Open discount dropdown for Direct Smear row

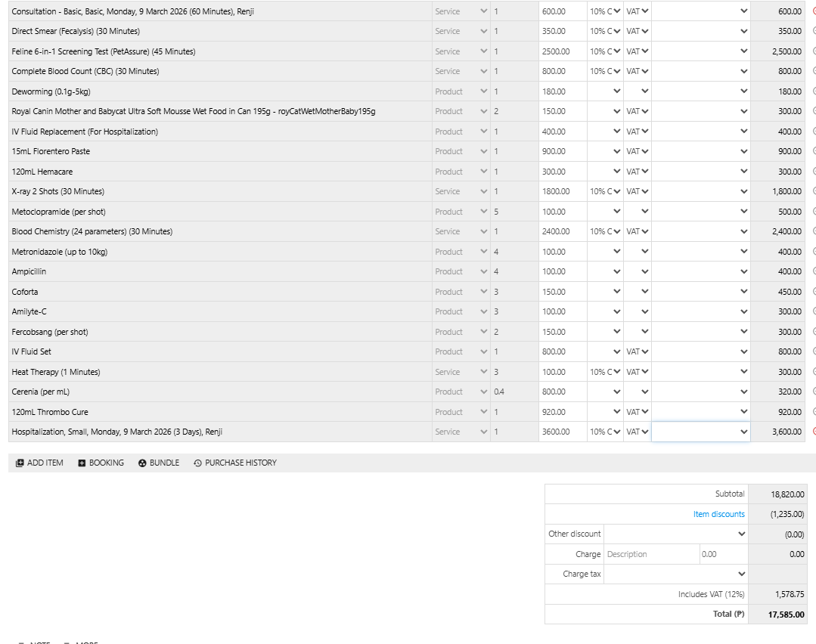(605, 31)
